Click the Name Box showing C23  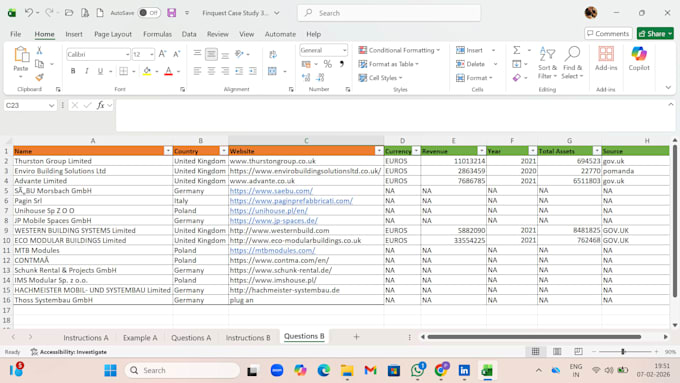pyautogui.click(x=26, y=105)
